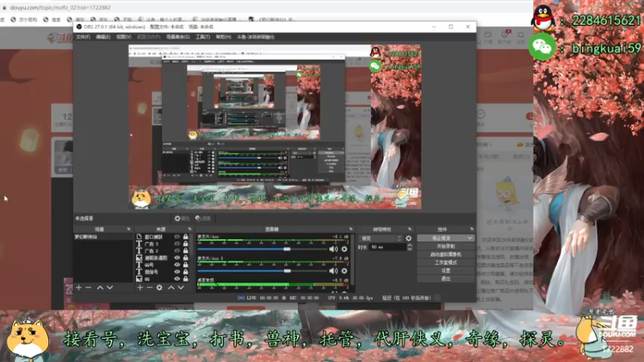Open the 文件(F) menu

pos(83,37)
